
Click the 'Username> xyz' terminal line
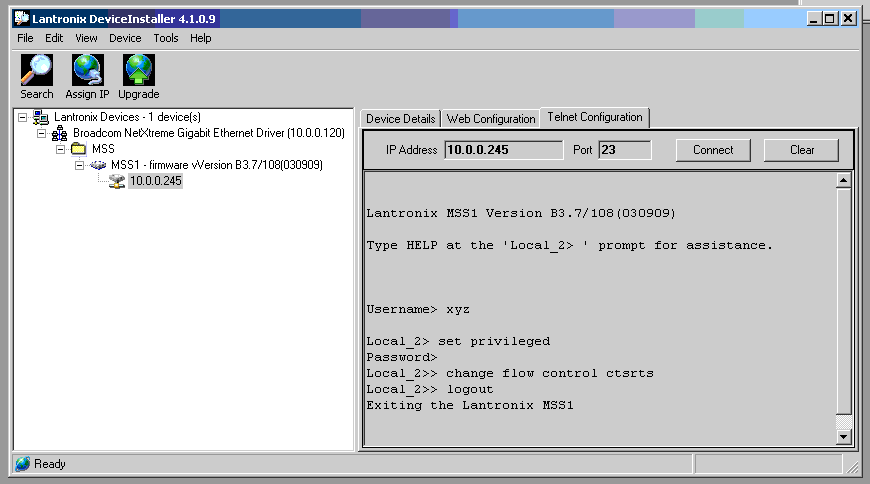(x=418, y=309)
